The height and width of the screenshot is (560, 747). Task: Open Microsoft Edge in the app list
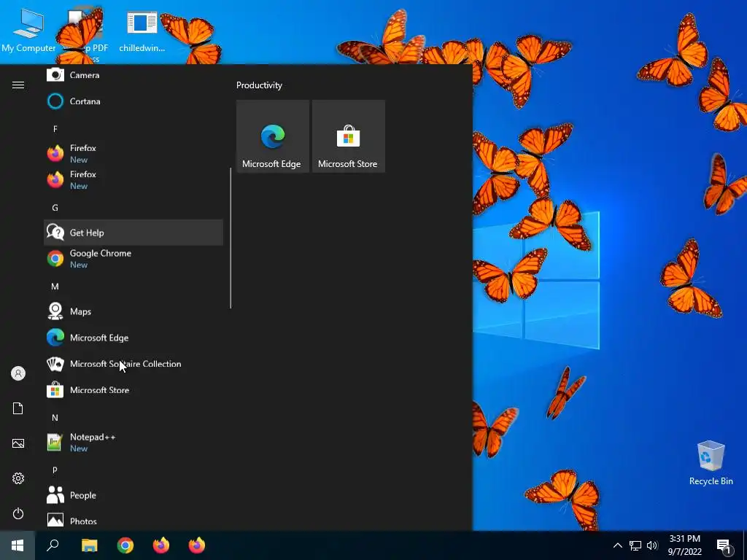[133, 338]
